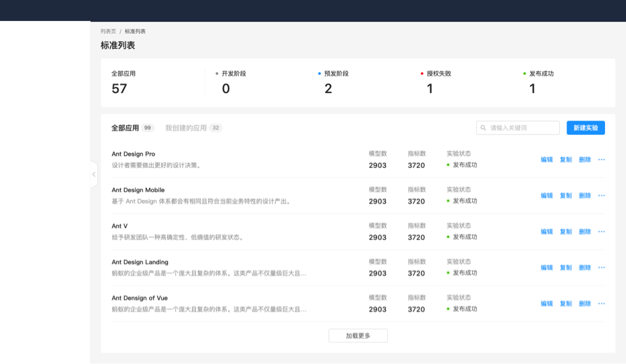Delete the Ant Densign of Vue entry

click(585, 303)
